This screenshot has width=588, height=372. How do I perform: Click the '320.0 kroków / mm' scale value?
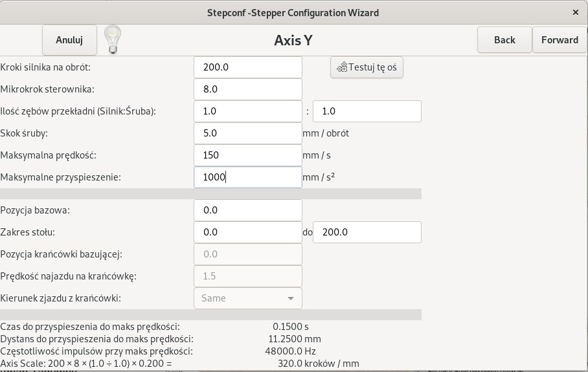click(319, 364)
